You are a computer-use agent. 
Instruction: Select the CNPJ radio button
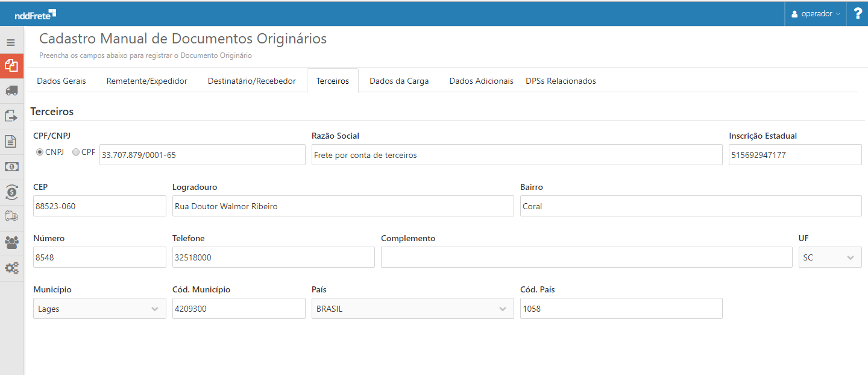tap(40, 152)
